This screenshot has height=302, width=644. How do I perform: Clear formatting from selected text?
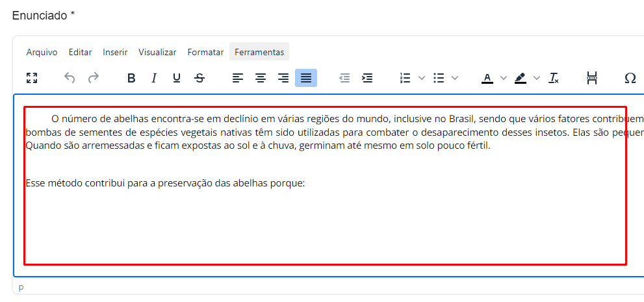[x=554, y=78]
